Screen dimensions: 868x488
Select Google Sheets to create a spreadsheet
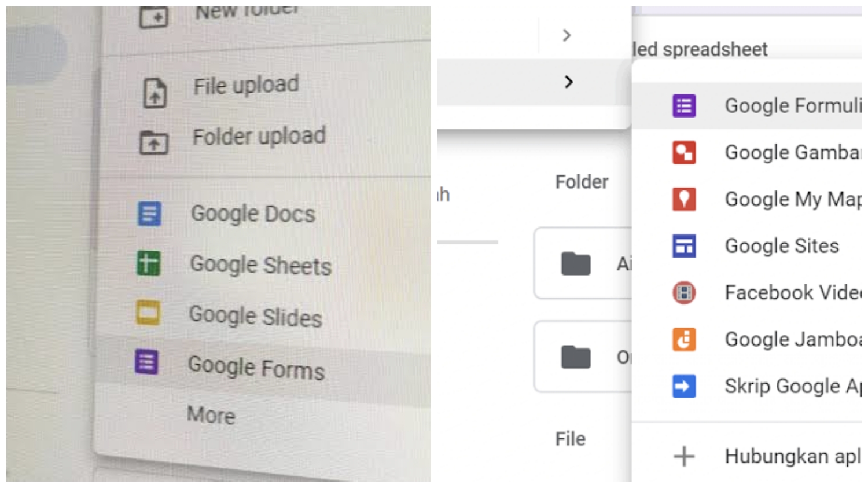260,265
